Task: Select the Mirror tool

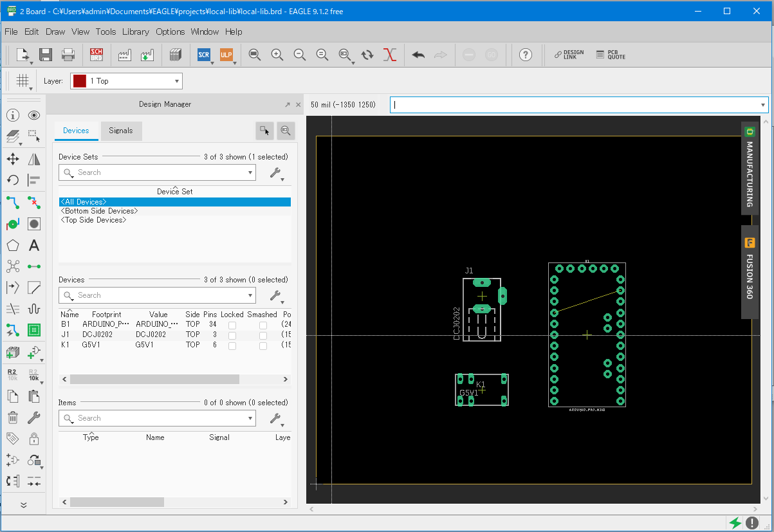Action: point(34,159)
